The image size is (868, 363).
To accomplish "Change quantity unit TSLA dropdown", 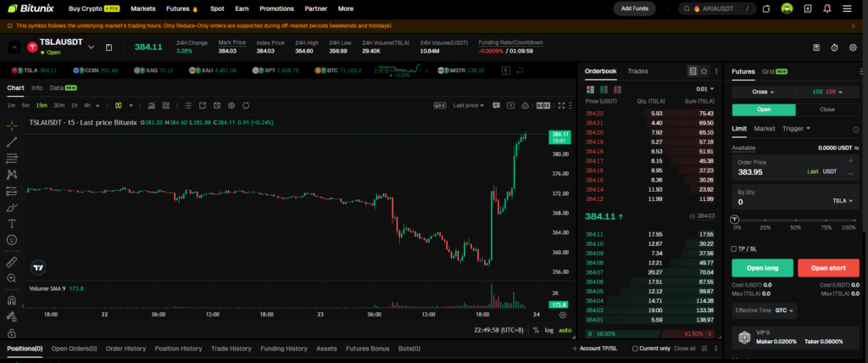I will tap(843, 201).
